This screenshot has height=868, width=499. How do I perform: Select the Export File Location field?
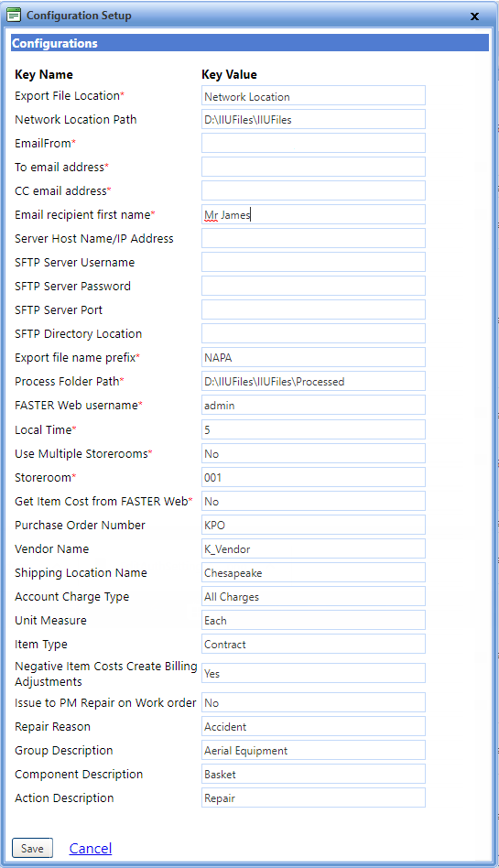point(313,95)
